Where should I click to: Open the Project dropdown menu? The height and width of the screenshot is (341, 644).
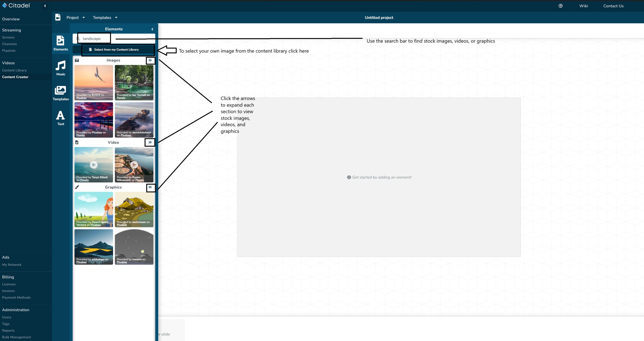[x=75, y=18]
